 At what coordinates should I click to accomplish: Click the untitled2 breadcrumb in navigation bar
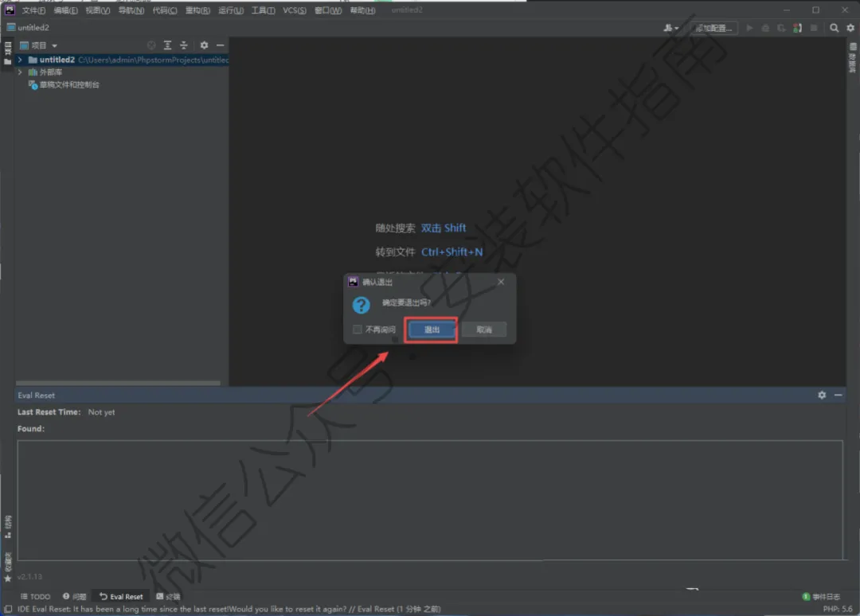tap(28, 27)
